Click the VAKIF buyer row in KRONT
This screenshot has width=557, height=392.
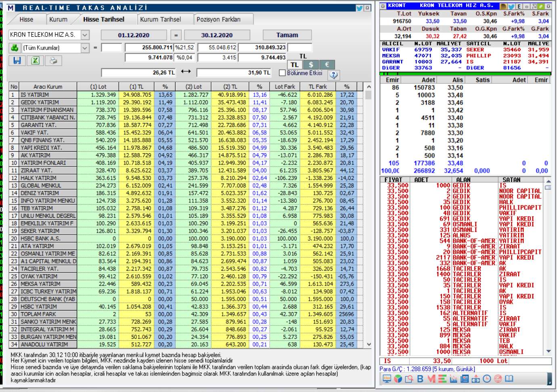click(x=423, y=50)
